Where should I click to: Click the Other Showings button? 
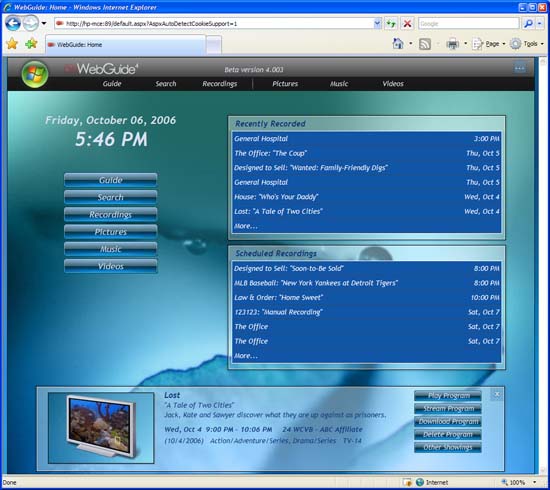[448, 448]
